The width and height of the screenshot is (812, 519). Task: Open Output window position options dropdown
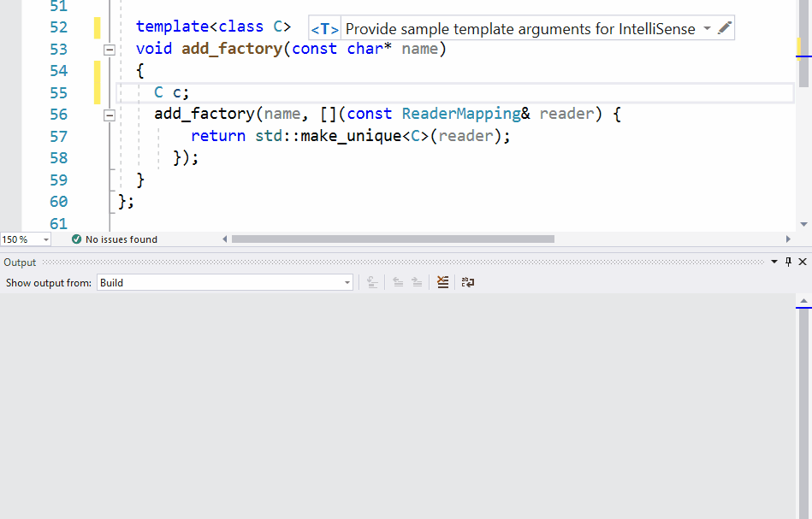774,262
